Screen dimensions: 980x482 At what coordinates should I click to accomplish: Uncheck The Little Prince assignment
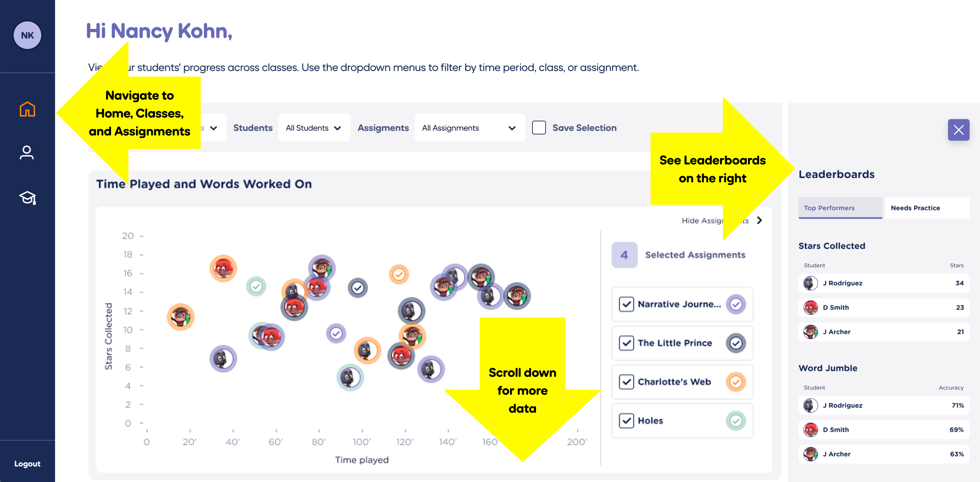click(x=626, y=343)
